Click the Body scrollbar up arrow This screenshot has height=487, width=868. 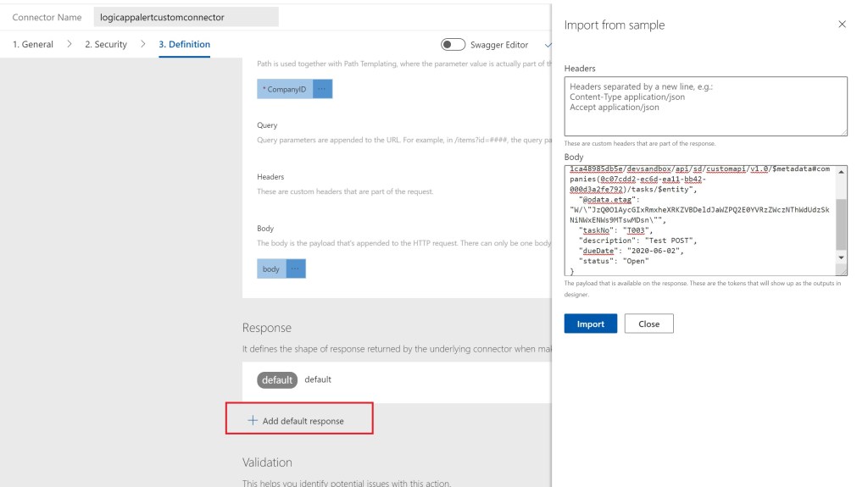coord(841,172)
